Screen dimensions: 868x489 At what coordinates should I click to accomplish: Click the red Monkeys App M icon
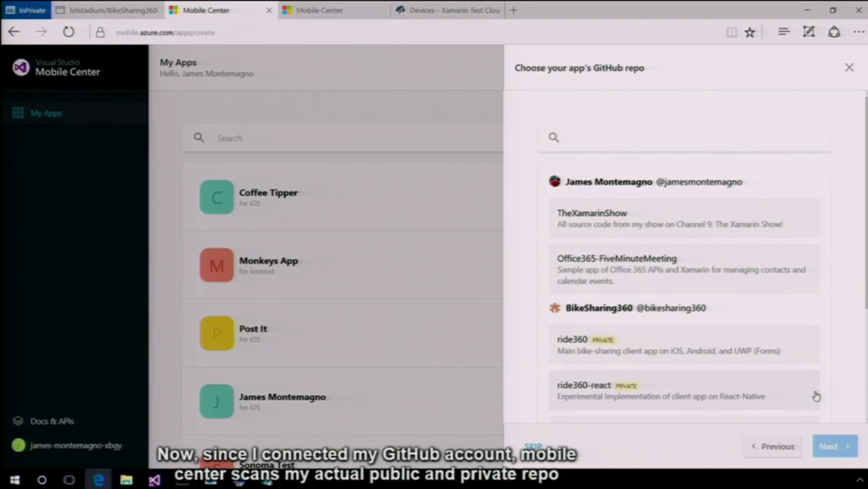(x=216, y=265)
